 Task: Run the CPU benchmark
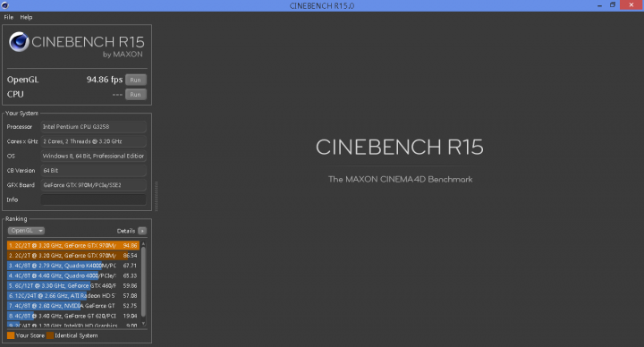pos(136,95)
